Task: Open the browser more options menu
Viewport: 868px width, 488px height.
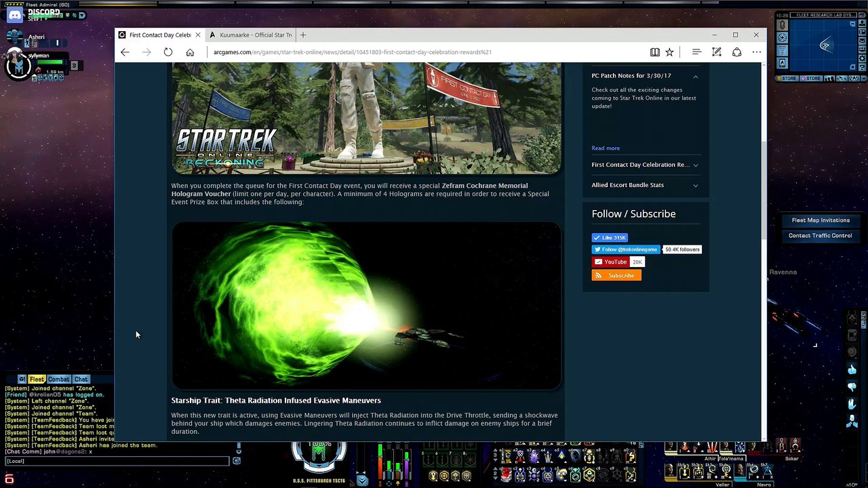Action: tap(756, 52)
